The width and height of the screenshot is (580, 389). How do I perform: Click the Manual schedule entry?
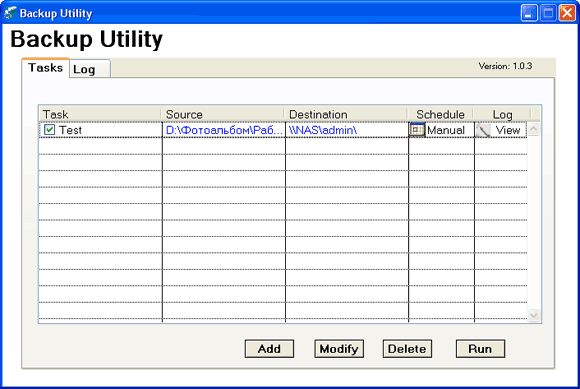pos(446,130)
